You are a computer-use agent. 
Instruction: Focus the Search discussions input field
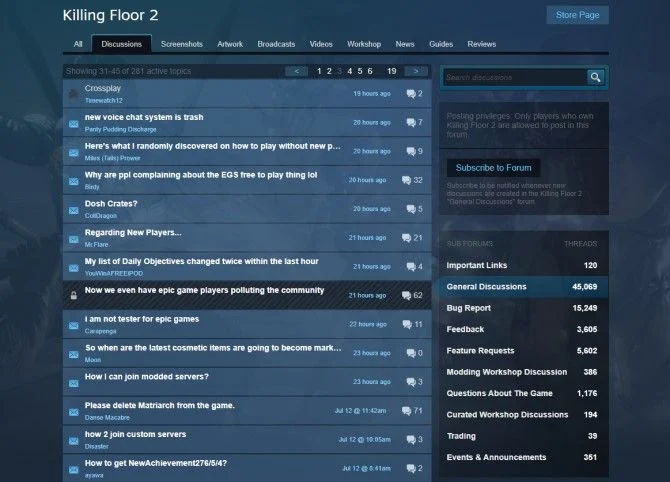click(515, 77)
